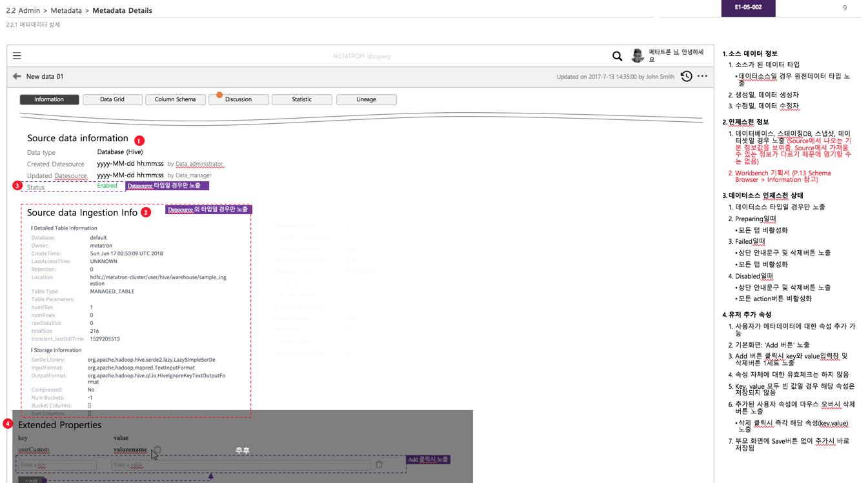Click the 'MANAGED_TABLE' table type value
Screen dimensions: 868x483
pos(112,291)
